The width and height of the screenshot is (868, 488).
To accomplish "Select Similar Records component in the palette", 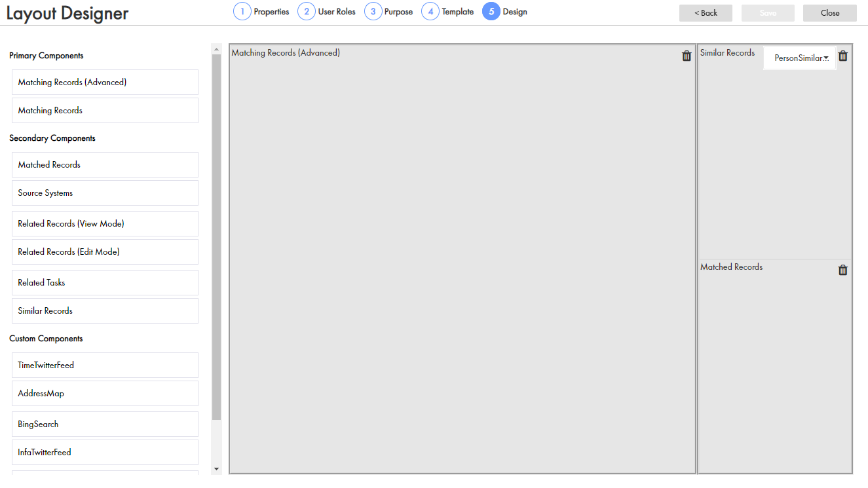I will coord(105,311).
